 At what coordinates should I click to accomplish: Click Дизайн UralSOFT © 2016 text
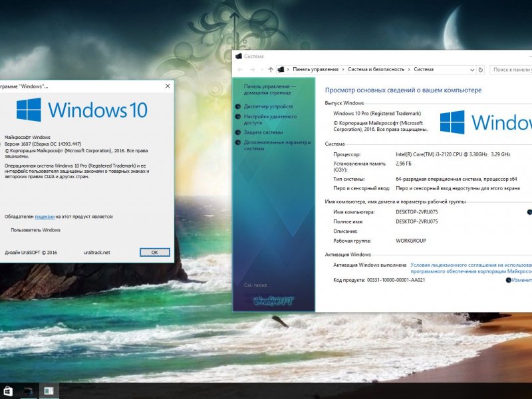(x=31, y=253)
